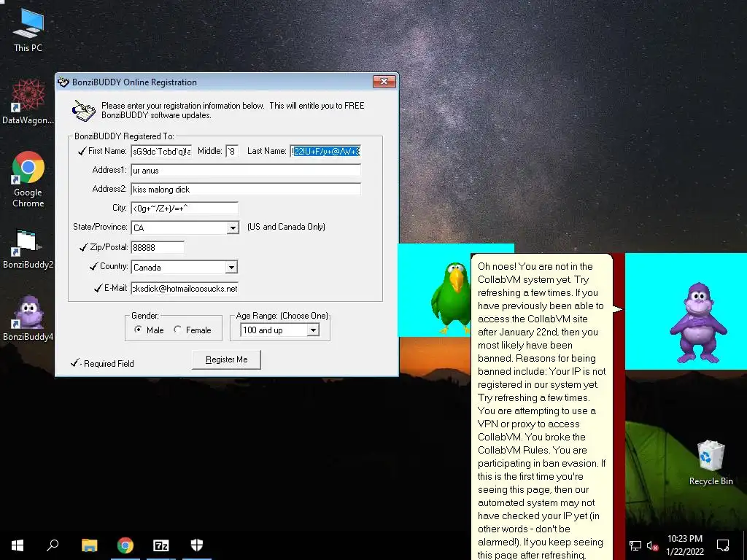Focus the City text field
The height and width of the screenshot is (560, 747).
tap(185, 208)
